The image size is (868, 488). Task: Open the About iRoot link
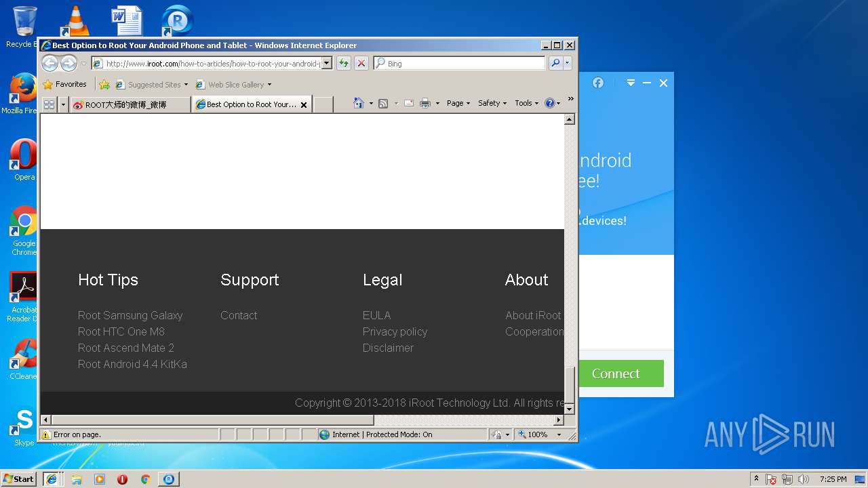(533, 315)
